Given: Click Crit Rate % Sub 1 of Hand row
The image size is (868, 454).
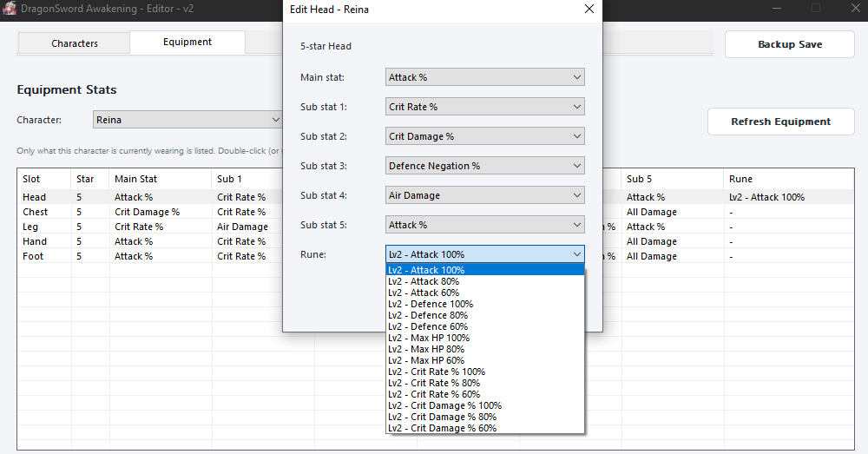Looking at the screenshot, I should coord(240,241).
